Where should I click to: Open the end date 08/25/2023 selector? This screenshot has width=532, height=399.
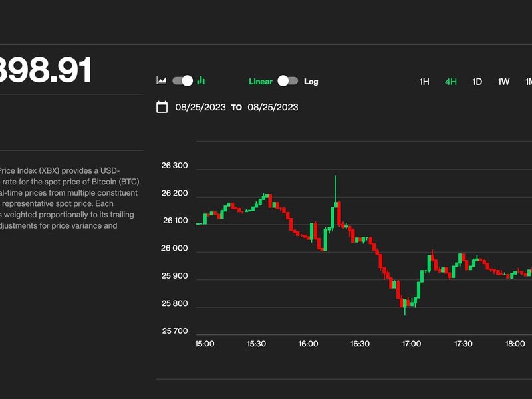[273, 107]
